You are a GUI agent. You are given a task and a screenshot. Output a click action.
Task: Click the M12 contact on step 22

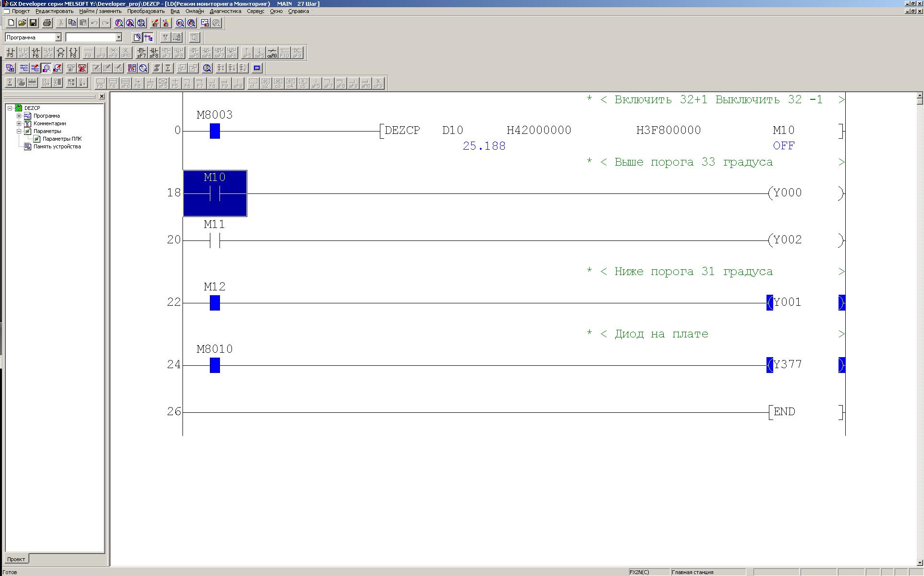(215, 303)
